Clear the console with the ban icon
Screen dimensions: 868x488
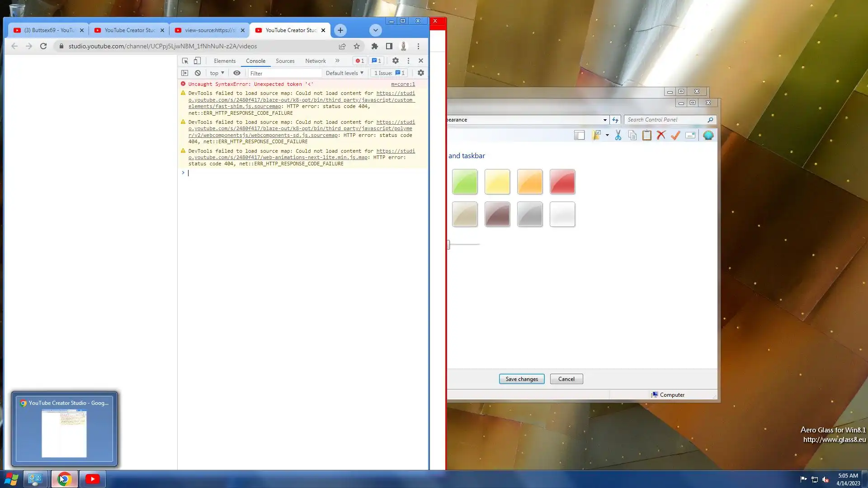tap(198, 73)
